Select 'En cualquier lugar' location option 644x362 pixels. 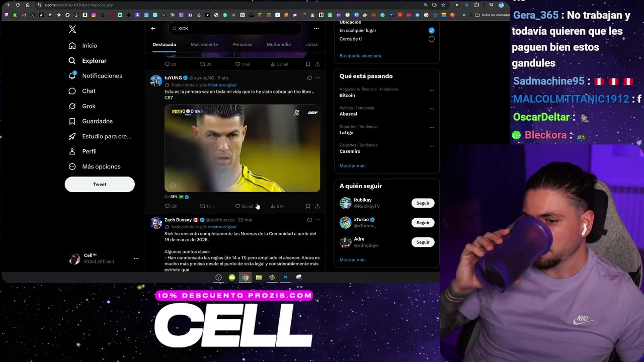[x=431, y=31]
